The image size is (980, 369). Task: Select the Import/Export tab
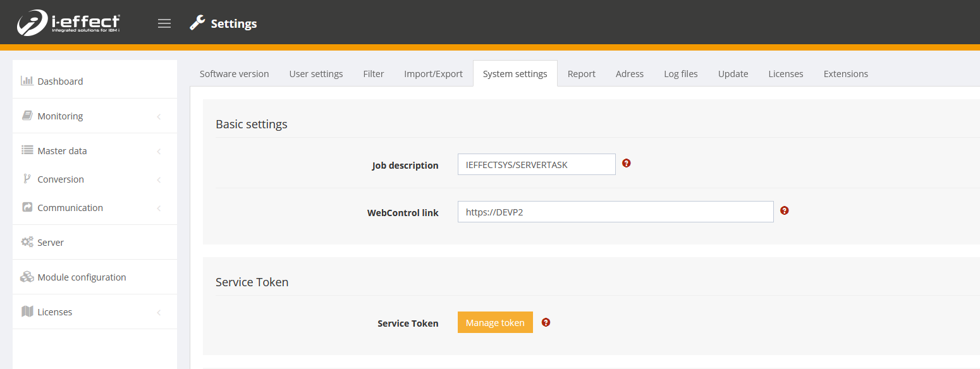433,74
